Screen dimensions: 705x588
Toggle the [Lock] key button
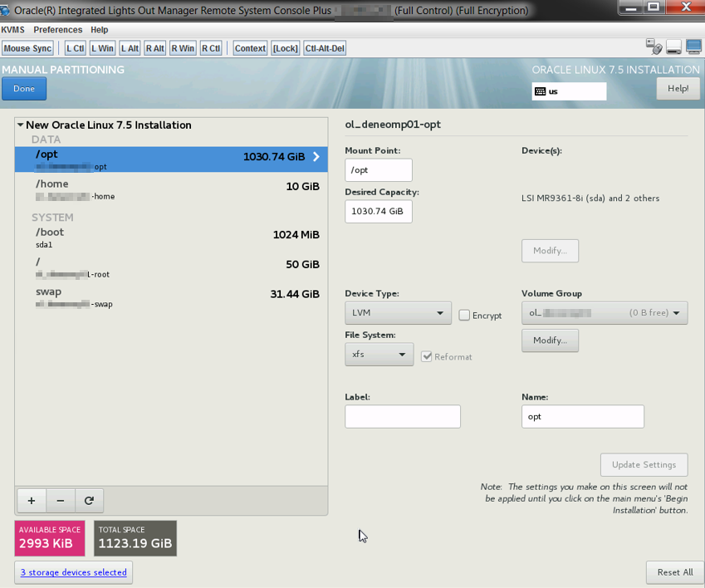point(286,48)
